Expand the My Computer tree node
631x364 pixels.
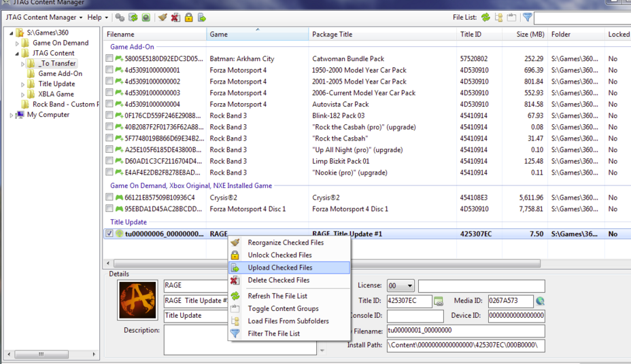[12, 115]
